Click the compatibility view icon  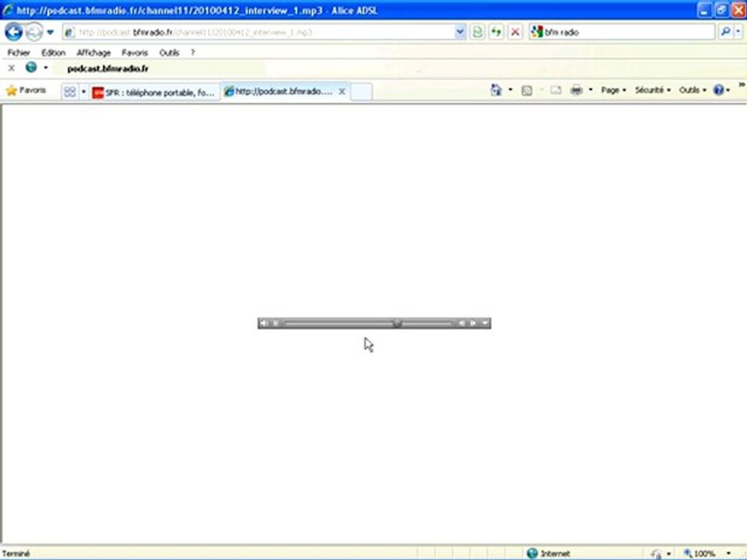477,33
